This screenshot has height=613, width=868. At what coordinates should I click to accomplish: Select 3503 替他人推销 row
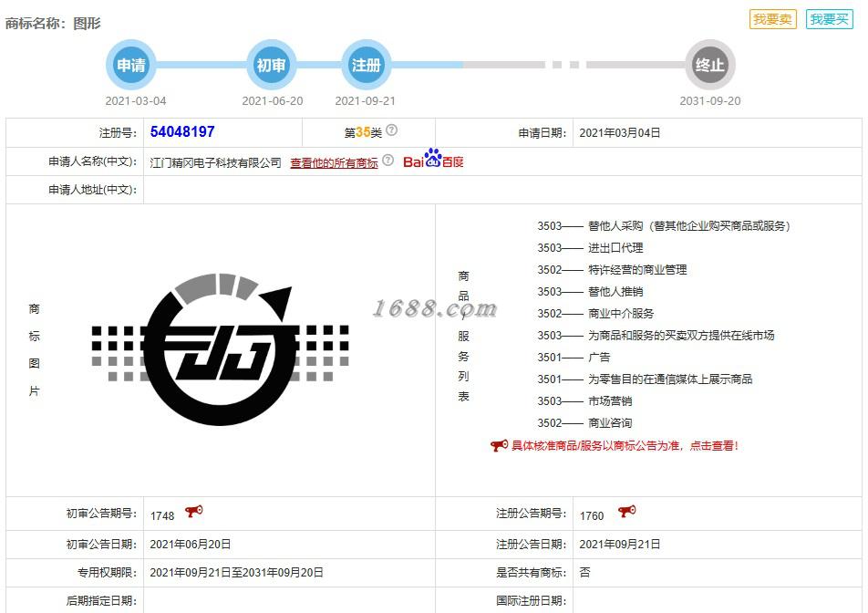pos(590,292)
